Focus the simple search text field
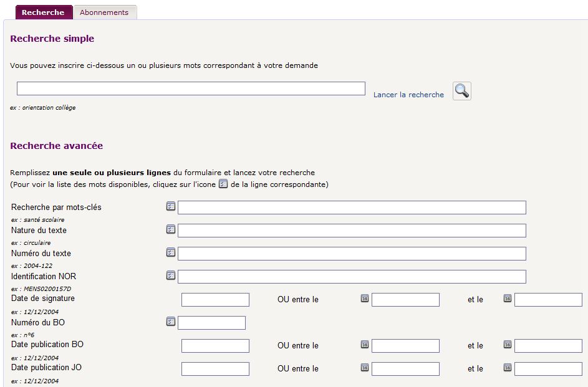 (x=191, y=88)
